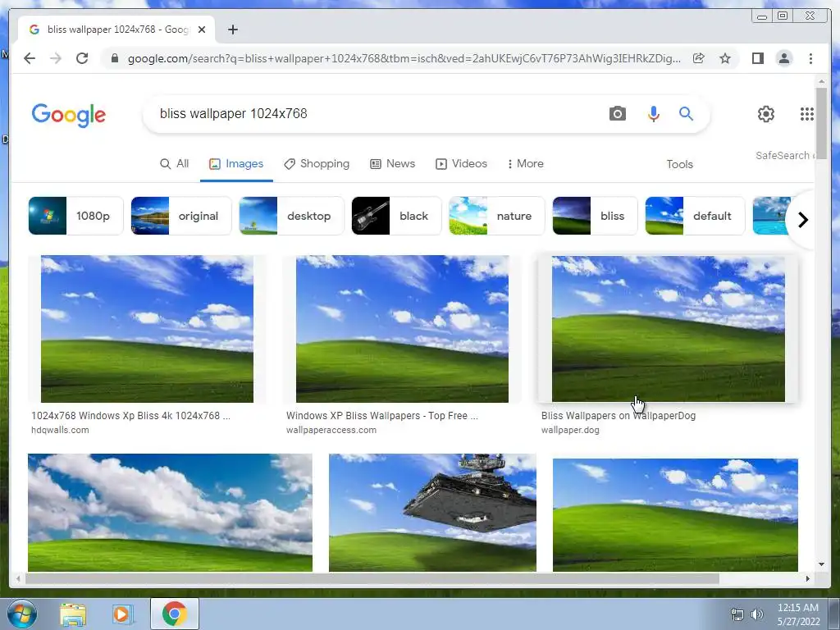The height and width of the screenshot is (630, 840).
Task: Share this page from the address bar
Action: point(699,58)
